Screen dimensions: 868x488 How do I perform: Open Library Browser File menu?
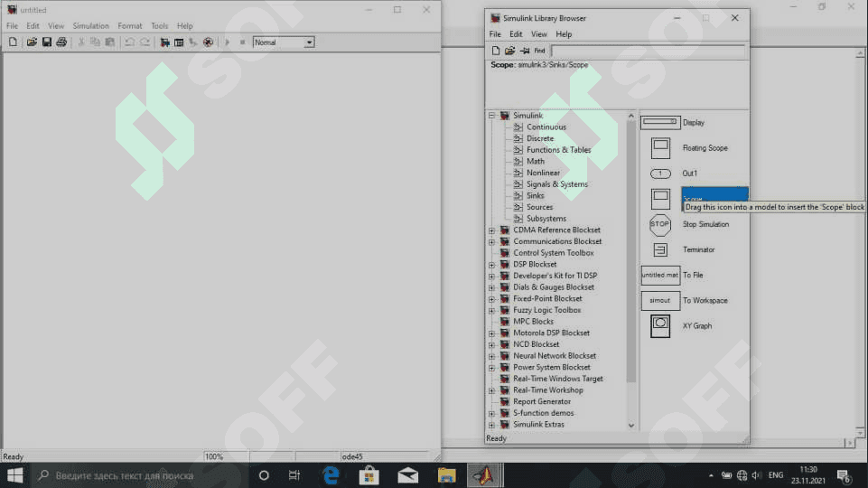tap(495, 33)
